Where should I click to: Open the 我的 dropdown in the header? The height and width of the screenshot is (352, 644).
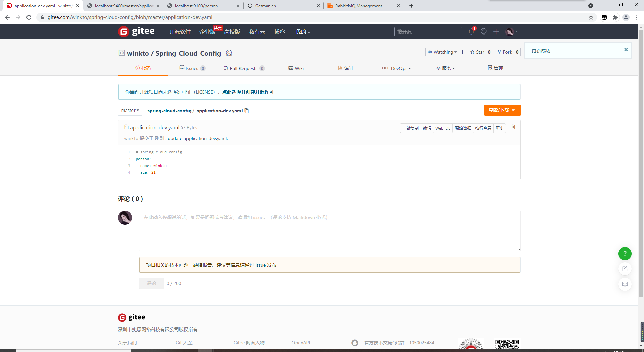(x=303, y=32)
